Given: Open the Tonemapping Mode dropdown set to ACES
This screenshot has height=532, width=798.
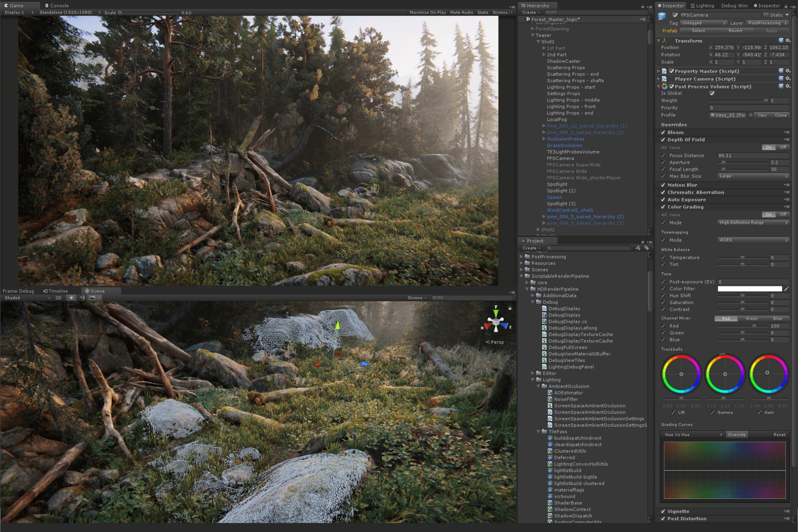Looking at the screenshot, I should pyautogui.click(x=753, y=240).
